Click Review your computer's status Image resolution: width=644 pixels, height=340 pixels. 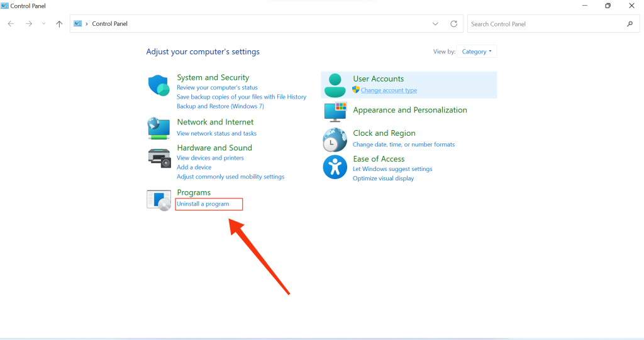click(217, 87)
